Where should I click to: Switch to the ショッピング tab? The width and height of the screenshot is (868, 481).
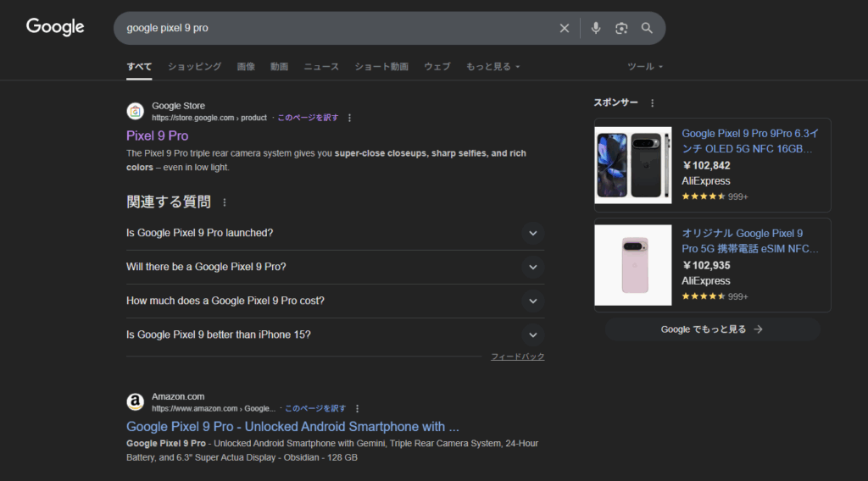click(x=194, y=67)
